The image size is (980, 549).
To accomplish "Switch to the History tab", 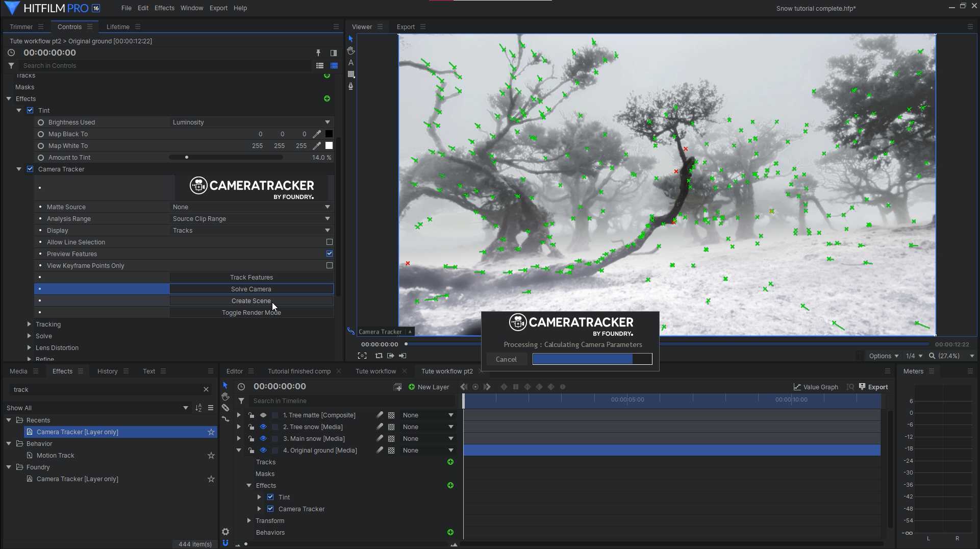I will (x=107, y=371).
